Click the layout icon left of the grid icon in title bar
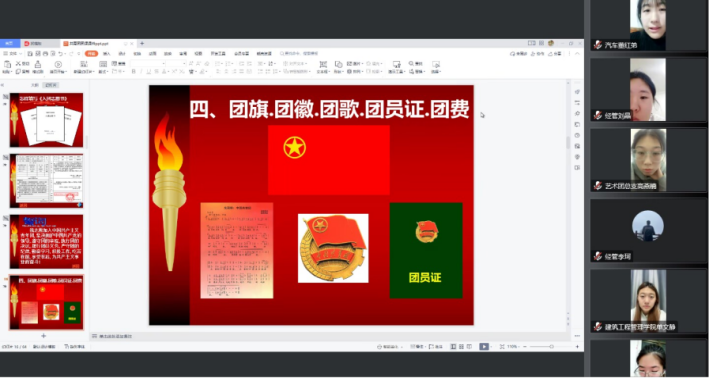This screenshot has height=378, width=709. 532,43
